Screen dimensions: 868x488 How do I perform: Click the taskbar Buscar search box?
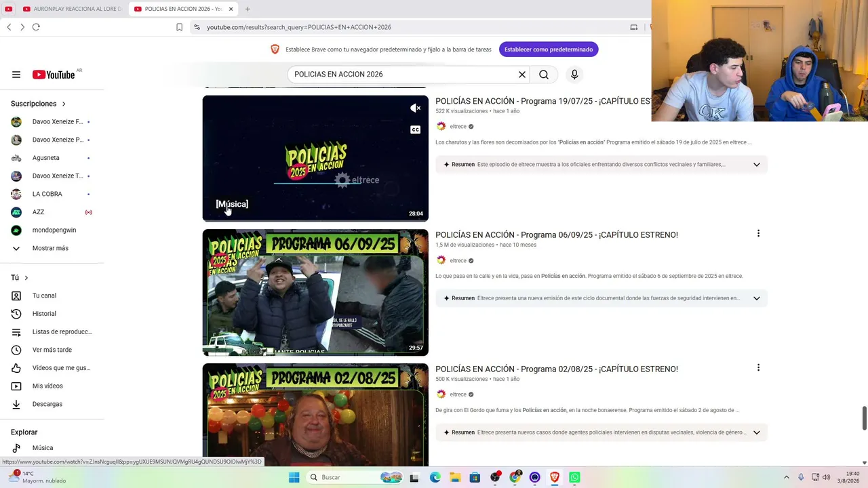(355, 477)
